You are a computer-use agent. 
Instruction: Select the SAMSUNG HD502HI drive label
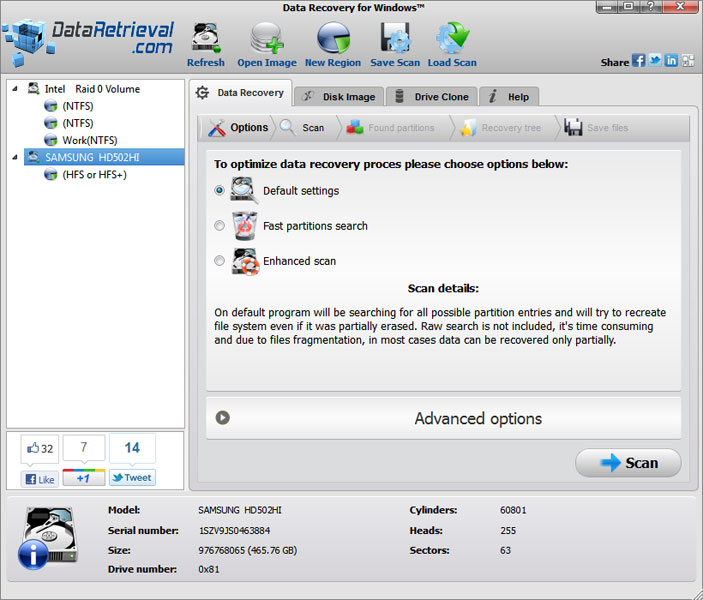pyautogui.click(x=92, y=157)
